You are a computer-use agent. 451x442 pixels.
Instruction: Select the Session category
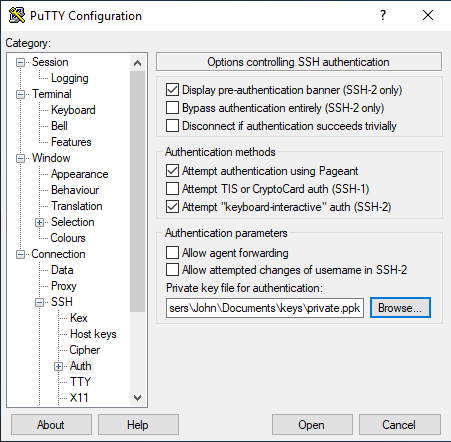pyautogui.click(x=50, y=62)
